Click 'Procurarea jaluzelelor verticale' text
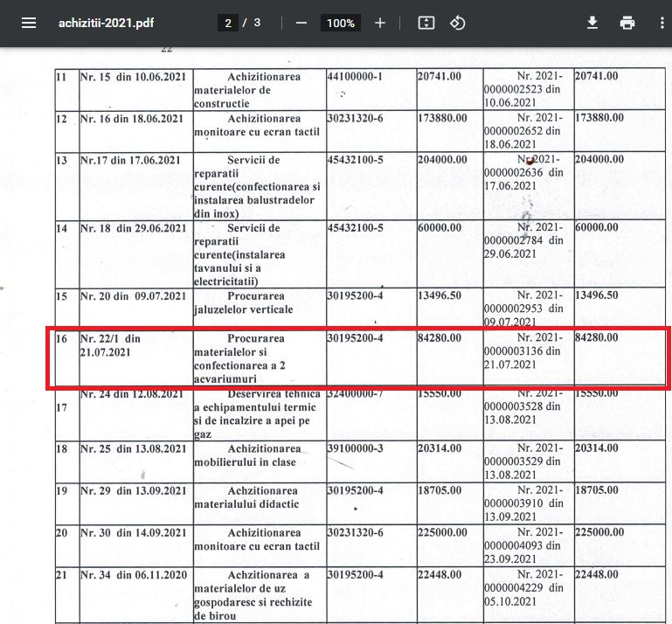This screenshot has height=624, width=672. pos(260,302)
